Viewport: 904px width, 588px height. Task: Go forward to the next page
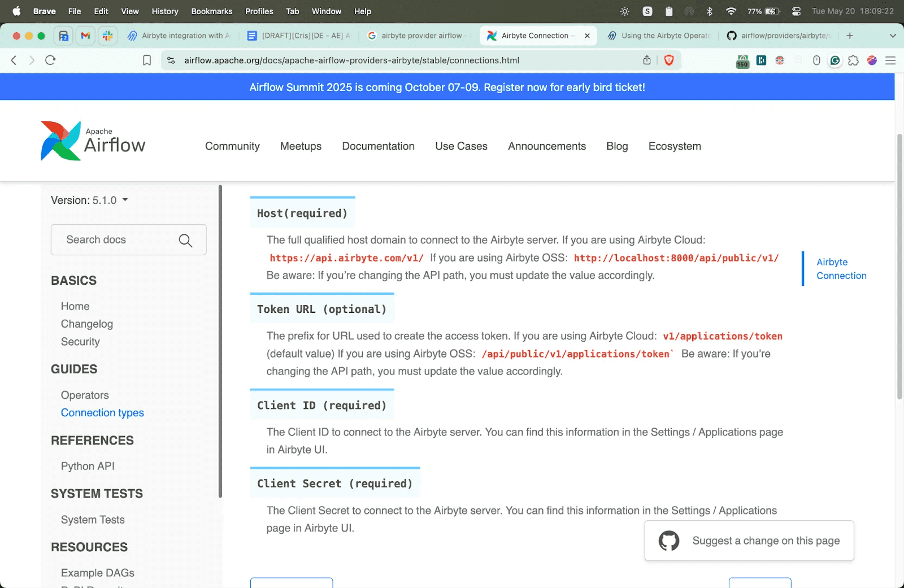(32, 60)
